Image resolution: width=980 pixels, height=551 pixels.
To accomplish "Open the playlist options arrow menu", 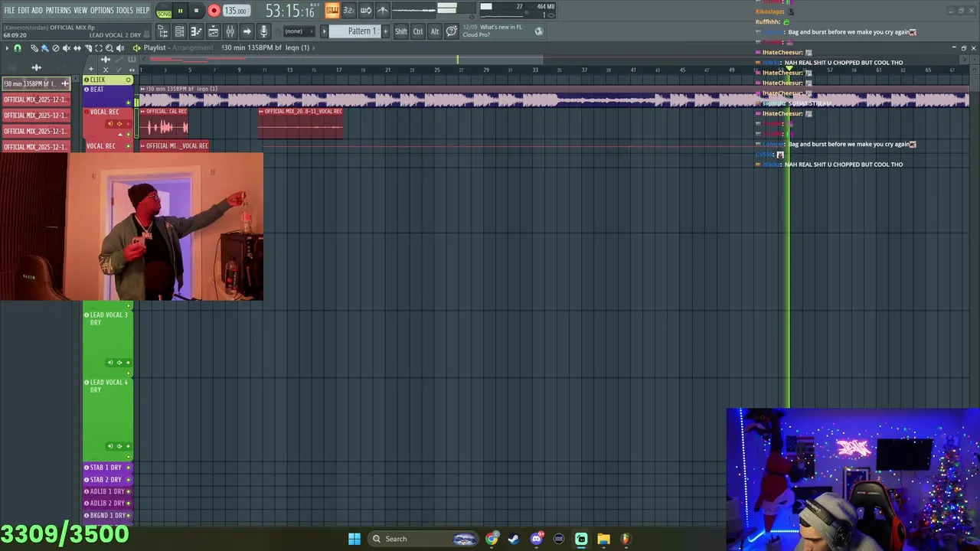I will coord(7,48).
